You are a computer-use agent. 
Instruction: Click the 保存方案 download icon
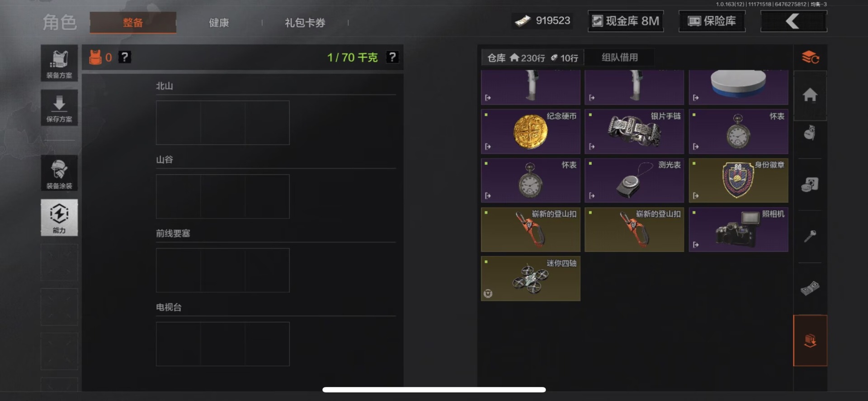pyautogui.click(x=59, y=108)
